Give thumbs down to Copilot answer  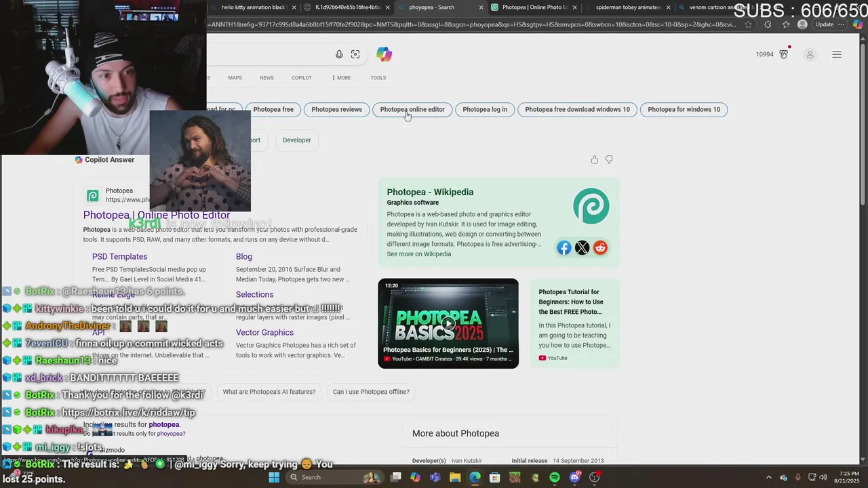tap(609, 159)
